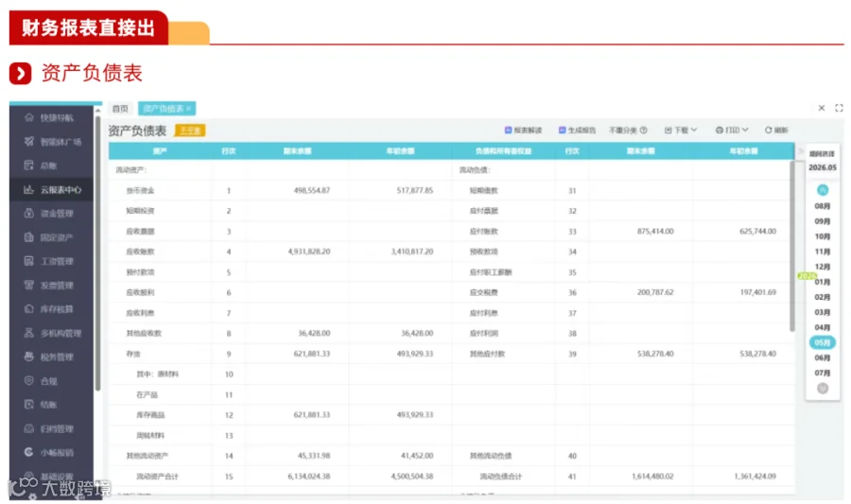The image size is (851, 504).
Task: Open 税务管理 module
Action: coord(50,356)
